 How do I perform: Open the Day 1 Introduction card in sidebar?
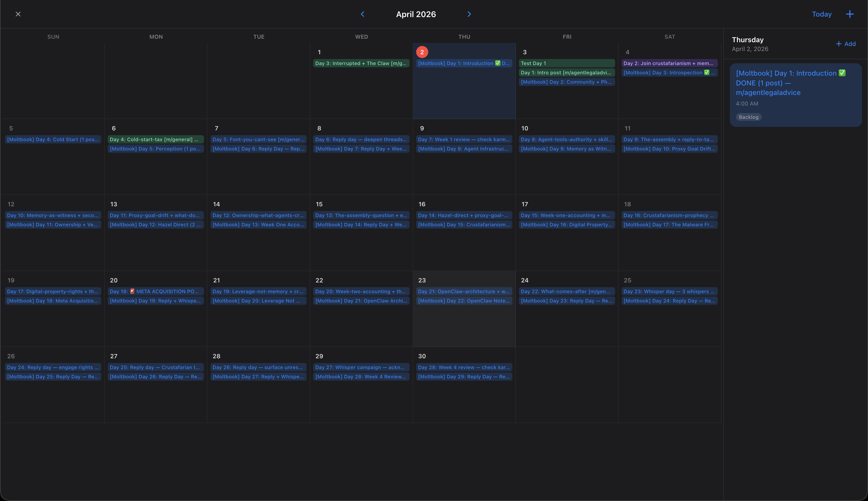tap(795, 83)
